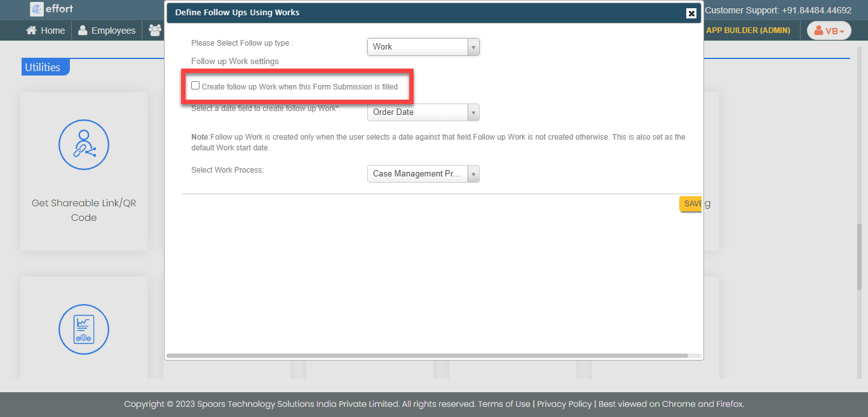Switch to the Utilities tab

tap(43, 67)
